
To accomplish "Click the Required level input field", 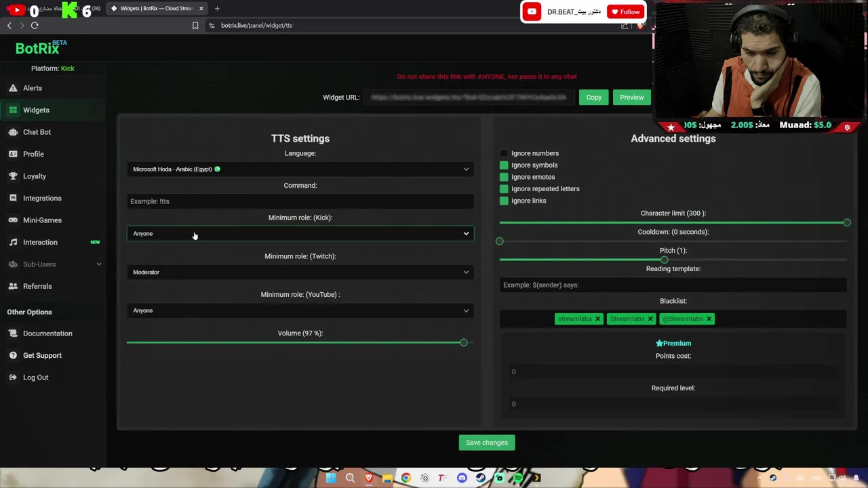I will tap(673, 404).
